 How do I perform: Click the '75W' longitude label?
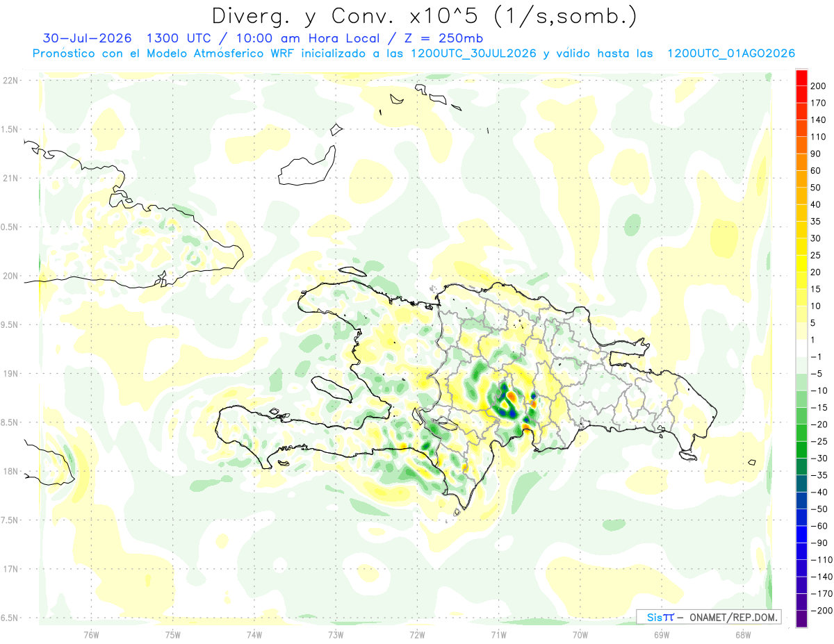[172, 634]
